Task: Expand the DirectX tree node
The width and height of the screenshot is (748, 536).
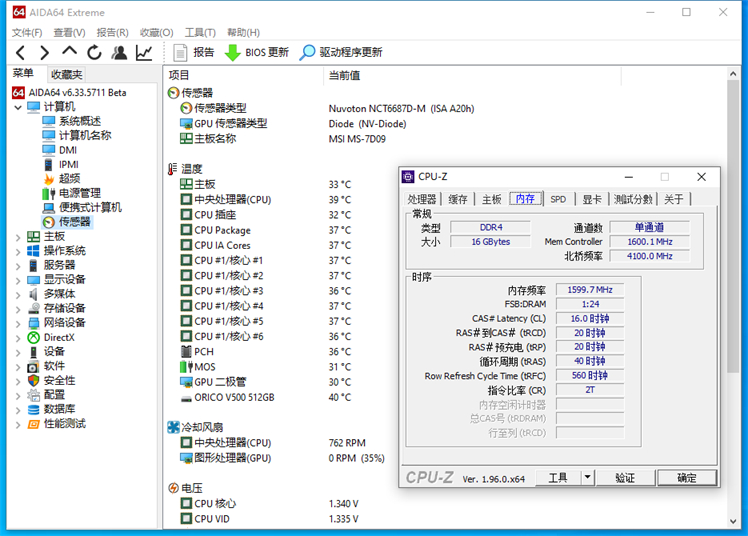Action: [18, 338]
